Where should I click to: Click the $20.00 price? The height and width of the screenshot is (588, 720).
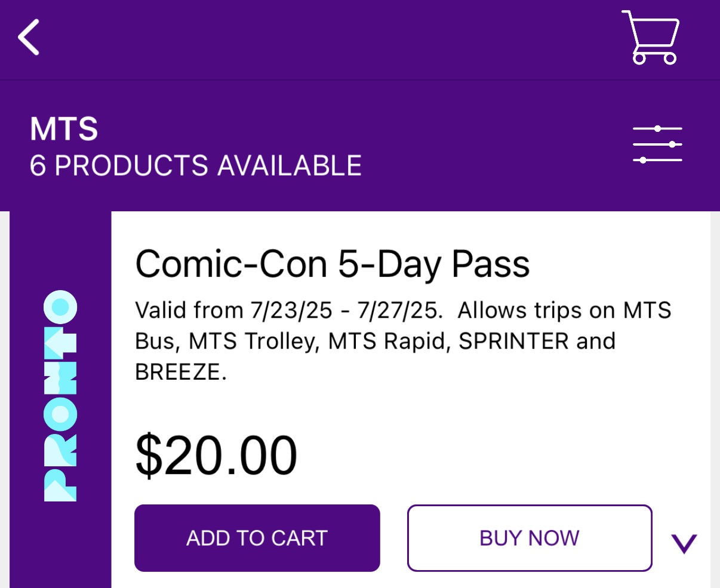tap(216, 455)
